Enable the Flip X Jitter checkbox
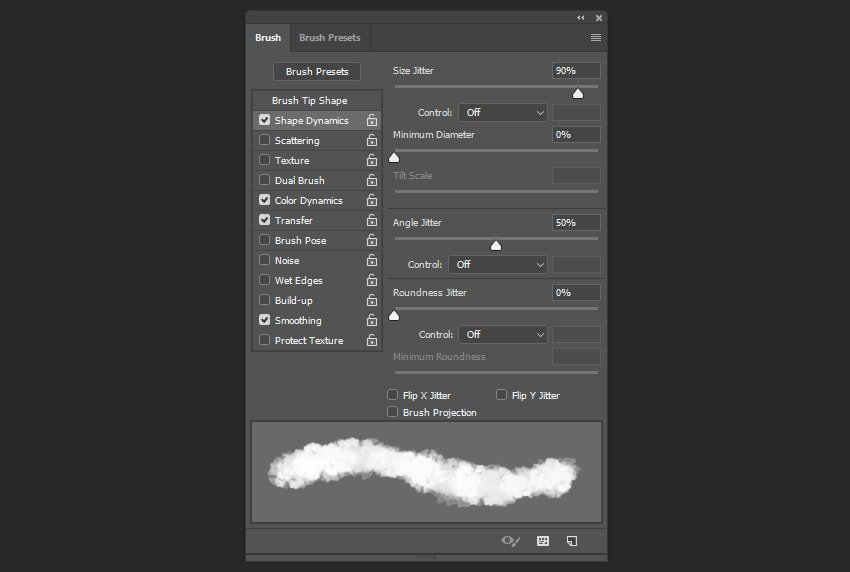 [393, 395]
